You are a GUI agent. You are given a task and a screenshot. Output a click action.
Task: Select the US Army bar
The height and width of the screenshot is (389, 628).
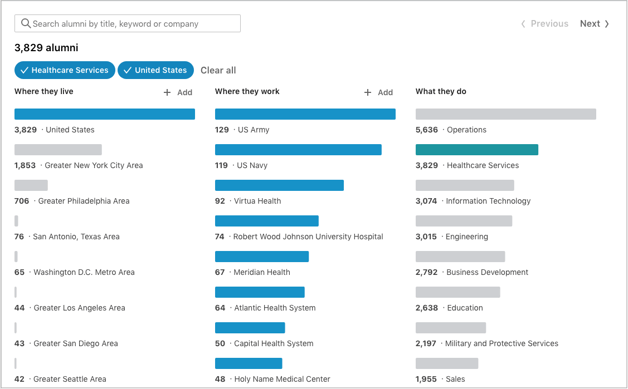pos(305,114)
